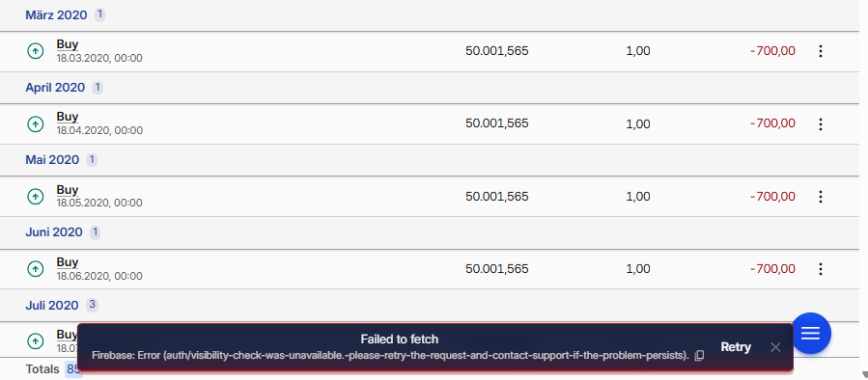
Task: Open three-dot menu for 18.06.2020 buy
Action: [821, 269]
